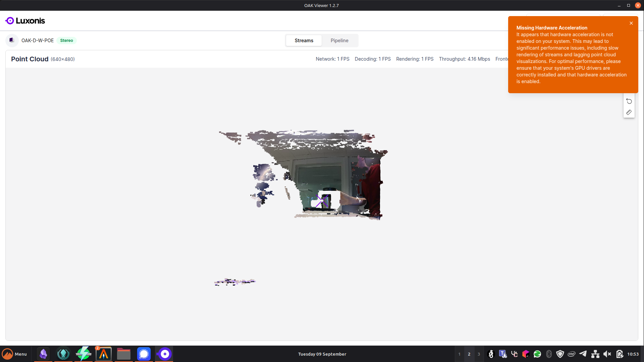This screenshot has height=362, width=644.
Task: Click the Luxonis logo
Action: [25, 21]
